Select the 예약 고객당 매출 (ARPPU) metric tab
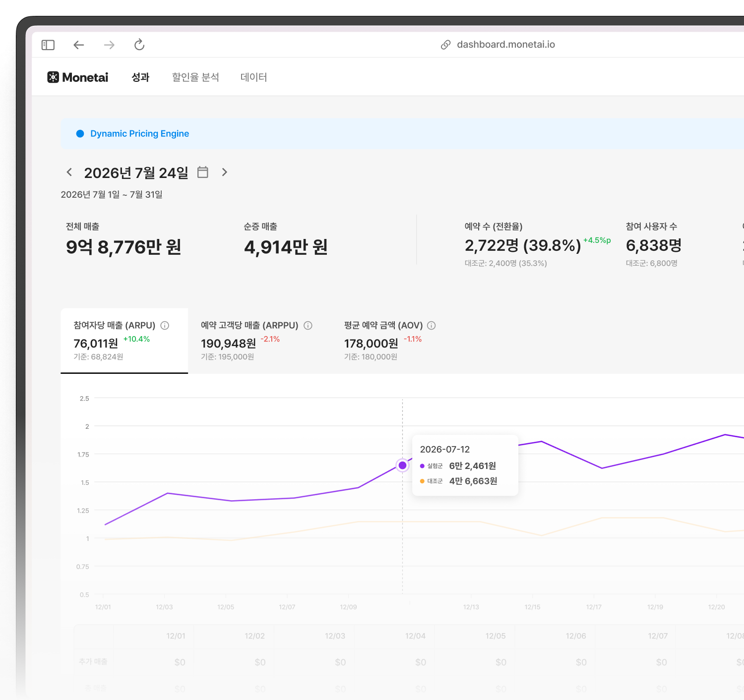Viewport: 744px width, 700px height. click(x=256, y=341)
